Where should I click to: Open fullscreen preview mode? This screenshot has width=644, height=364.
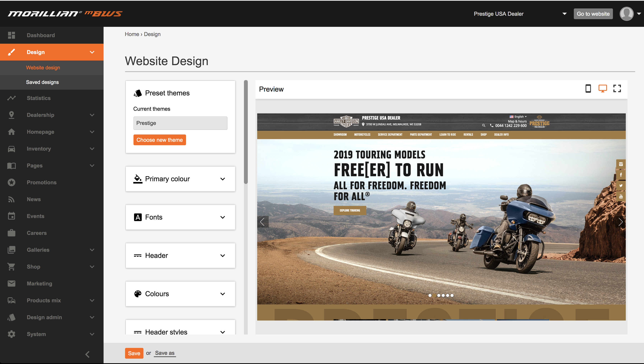[x=617, y=89]
